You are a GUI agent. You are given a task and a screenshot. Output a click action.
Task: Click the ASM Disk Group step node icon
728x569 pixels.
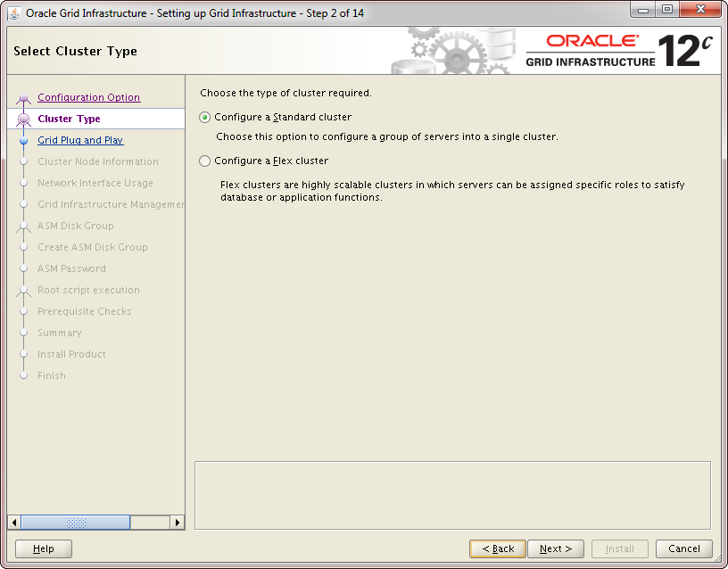(x=24, y=227)
